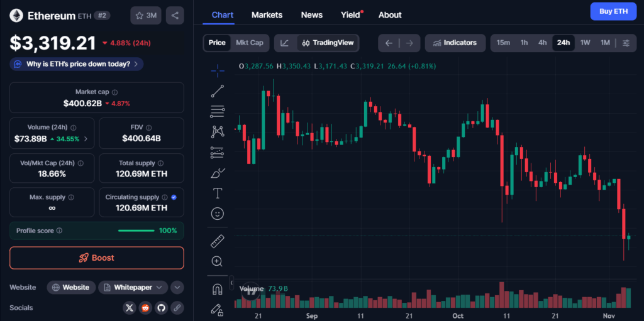Switch to simple line chart view
The image size is (644, 321).
(x=284, y=43)
